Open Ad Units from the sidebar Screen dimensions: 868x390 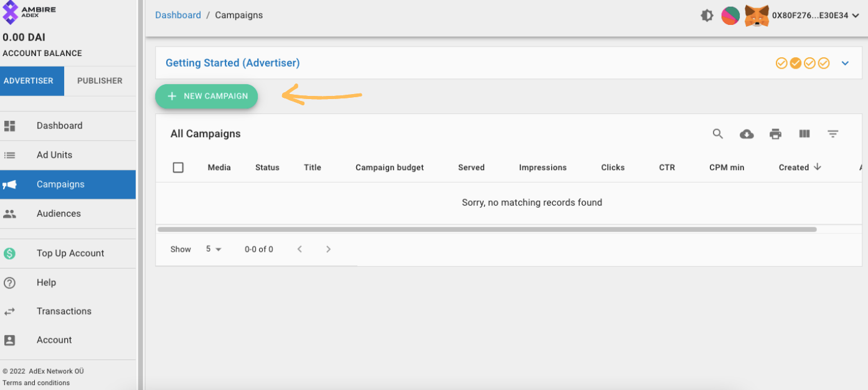pyautogui.click(x=68, y=155)
